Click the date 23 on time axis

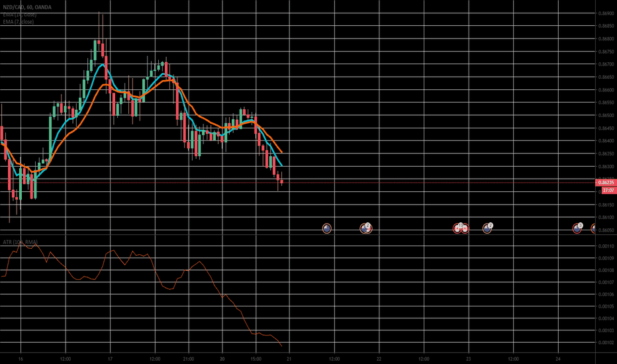[x=469, y=359]
